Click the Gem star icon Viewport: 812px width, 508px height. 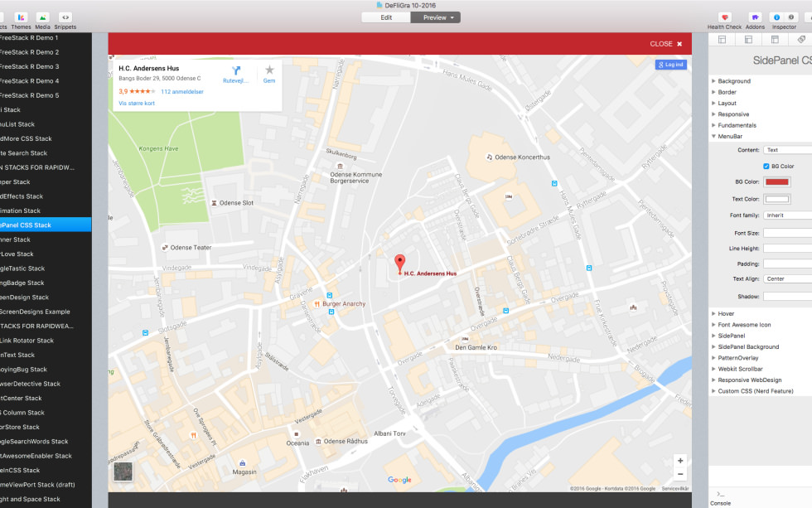(x=269, y=70)
